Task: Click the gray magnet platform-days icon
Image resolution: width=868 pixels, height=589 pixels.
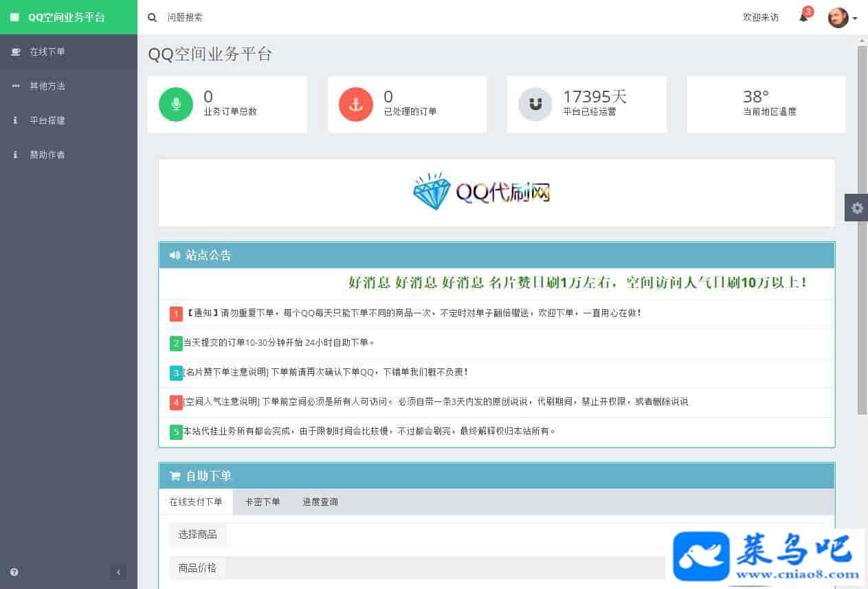Action: tap(535, 104)
